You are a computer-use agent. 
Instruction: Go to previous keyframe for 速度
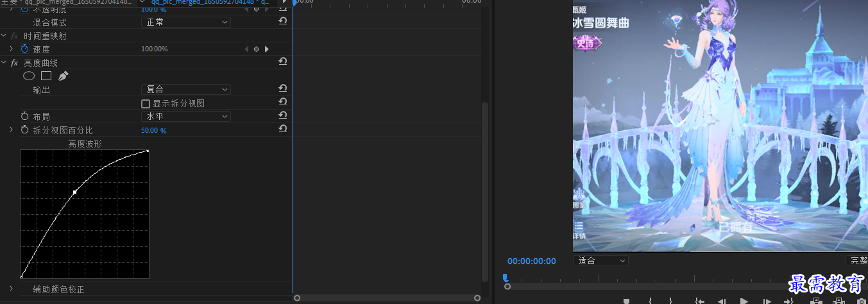tap(246, 49)
